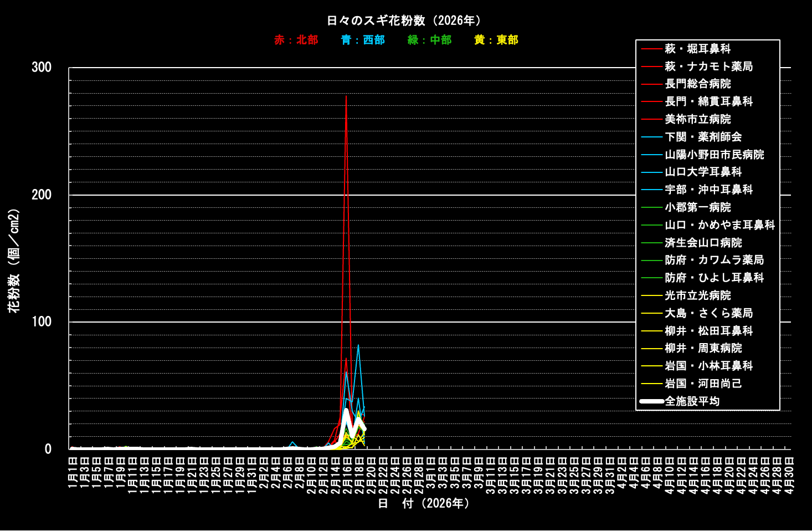
Task: Click the 長門総合病院 legend label
Action: click(x=697, y=84)
